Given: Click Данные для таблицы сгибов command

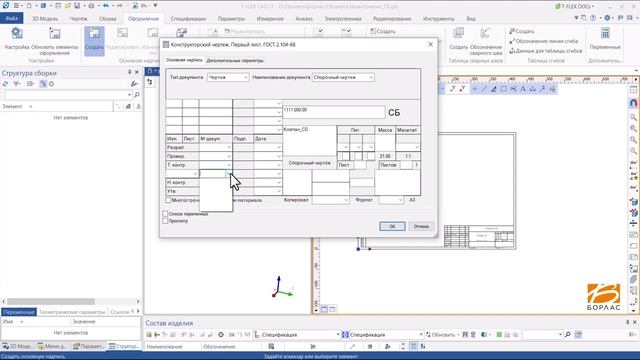Looking at the screenshot, I should click(x=546, y=51).
